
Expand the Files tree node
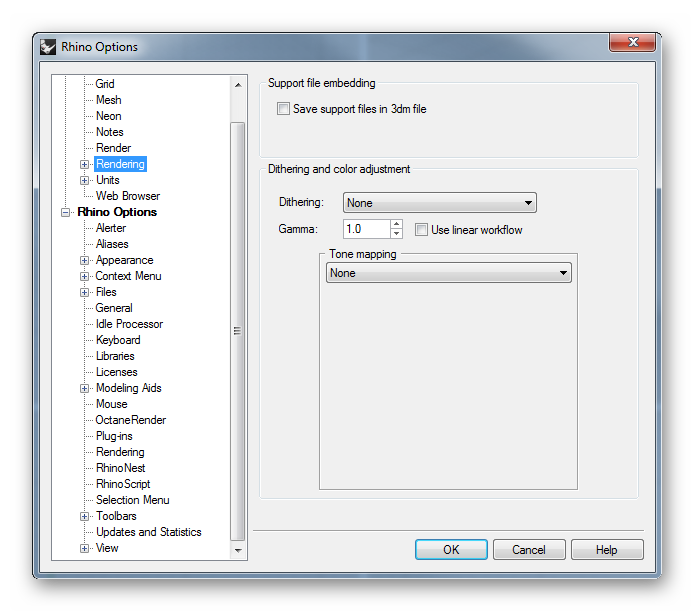[84, 292]
